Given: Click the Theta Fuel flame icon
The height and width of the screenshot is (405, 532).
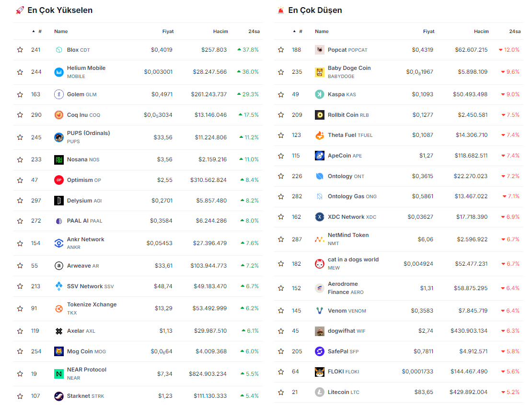Looking at the screenshot, I should pos(320,135).
